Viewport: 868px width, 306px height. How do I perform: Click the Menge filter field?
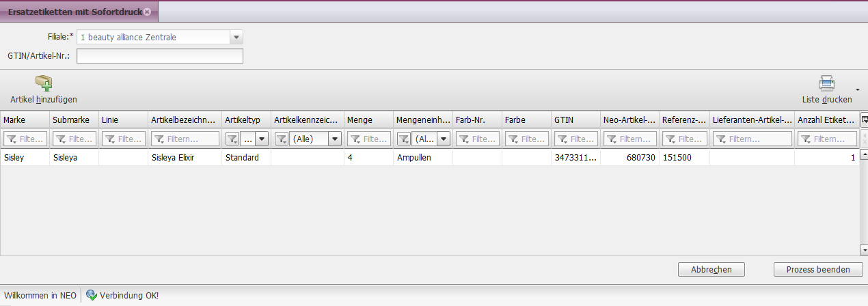[369, 139]
